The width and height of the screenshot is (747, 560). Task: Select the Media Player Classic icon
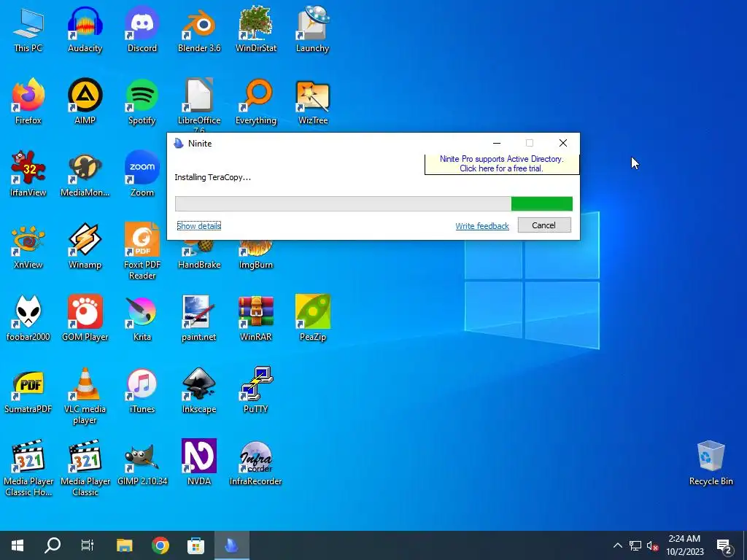point(85,467)
